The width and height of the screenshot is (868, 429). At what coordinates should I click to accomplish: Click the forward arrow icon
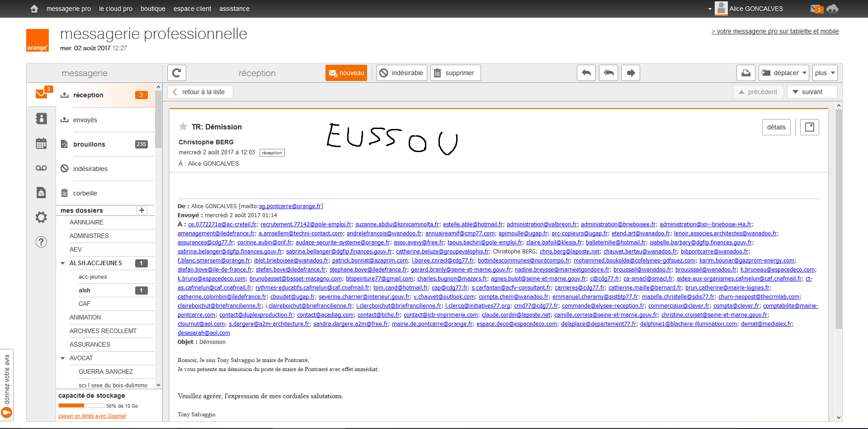(631, 73)
